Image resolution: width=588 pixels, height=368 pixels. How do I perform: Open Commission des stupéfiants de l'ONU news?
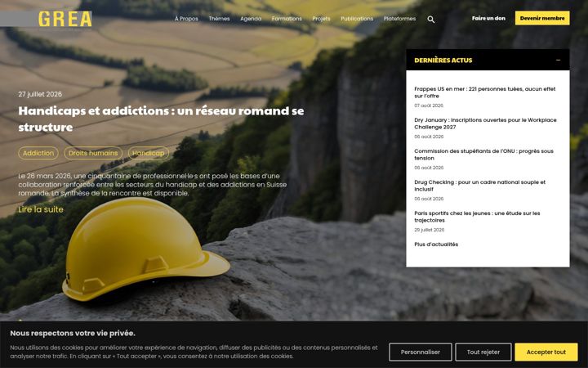tap(483, 155)
